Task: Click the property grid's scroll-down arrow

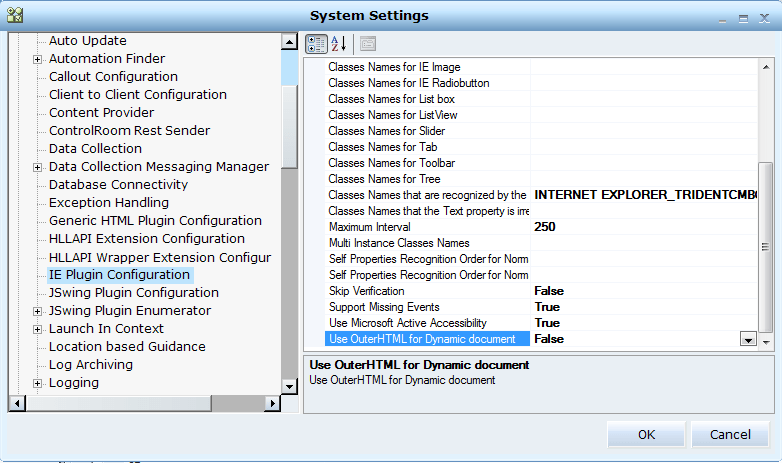Action: click(766, 341)
